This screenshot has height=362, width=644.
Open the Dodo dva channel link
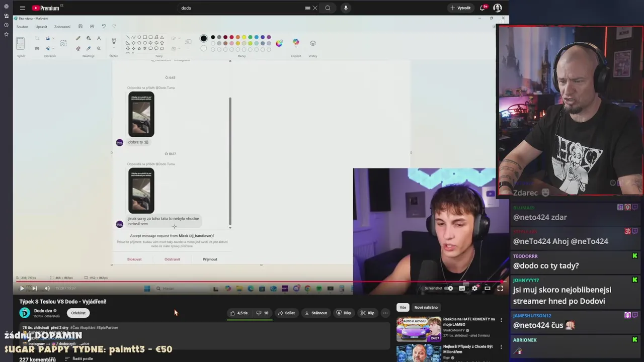tap(43, 311)
